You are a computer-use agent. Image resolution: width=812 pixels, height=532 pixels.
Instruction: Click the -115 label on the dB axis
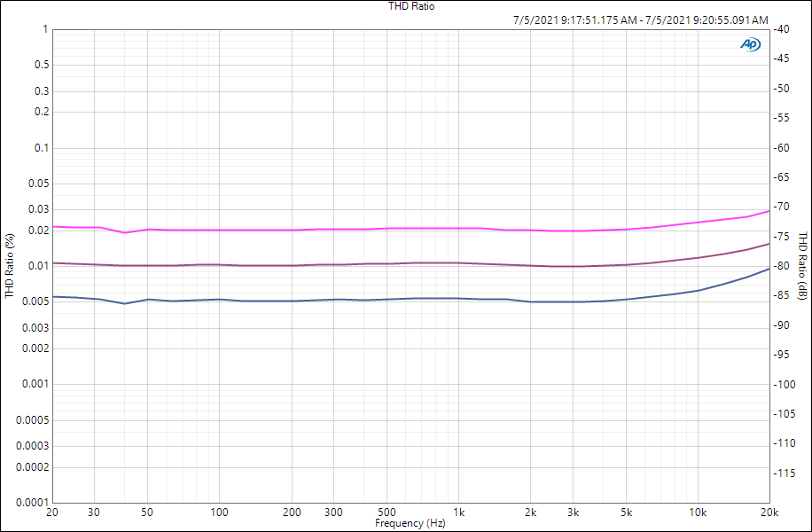pyautogui.click(x=783, y=473)
